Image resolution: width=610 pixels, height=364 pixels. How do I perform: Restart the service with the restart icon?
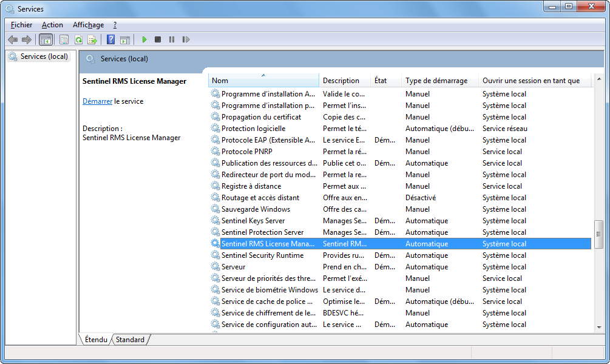click(x=186, y=39)
